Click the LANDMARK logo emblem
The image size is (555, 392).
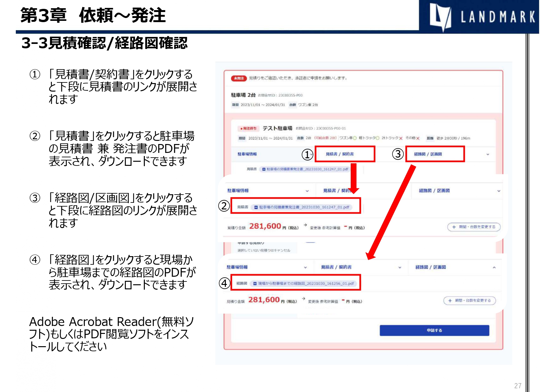coord(440,17)
